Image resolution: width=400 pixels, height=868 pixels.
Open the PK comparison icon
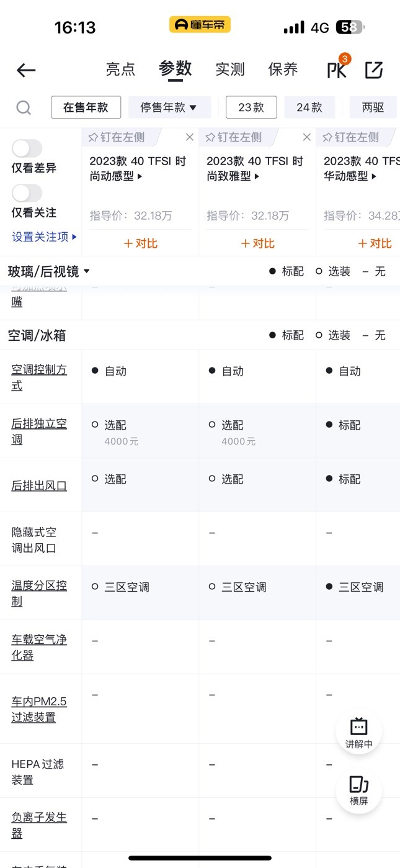(338, 68)
